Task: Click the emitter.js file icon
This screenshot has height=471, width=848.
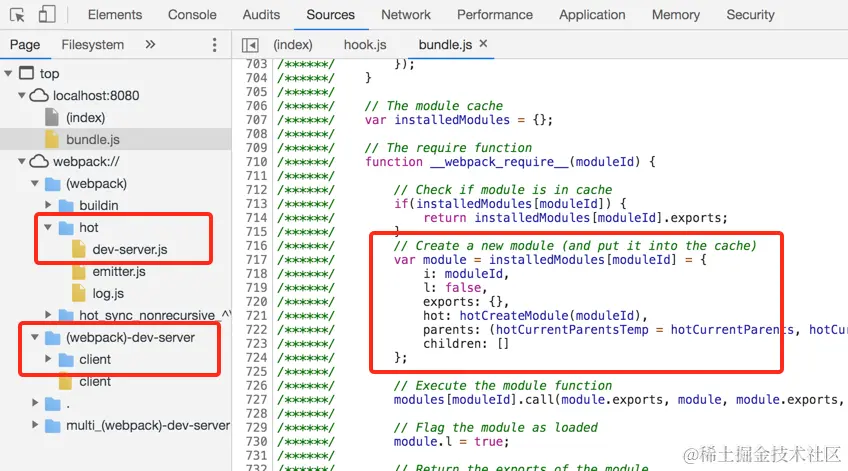Action: (x=79, y=271)
